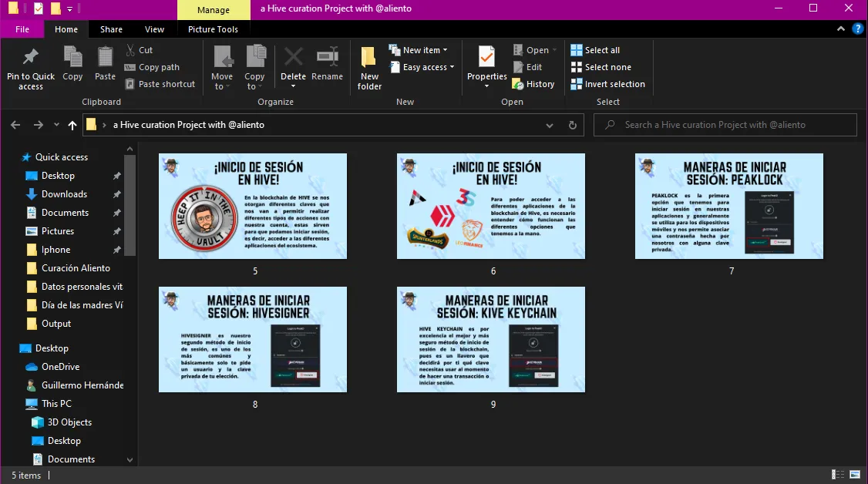Viewport: 868px width, 484px height.
Task: Copy path of selected file
Action: tap(152, 67)
